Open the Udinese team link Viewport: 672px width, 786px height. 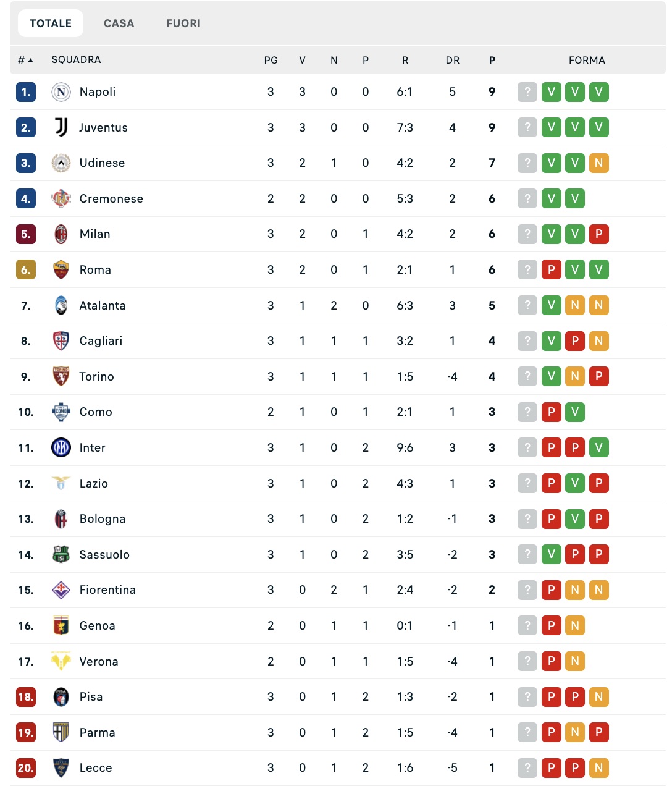[x=102, y=163]
